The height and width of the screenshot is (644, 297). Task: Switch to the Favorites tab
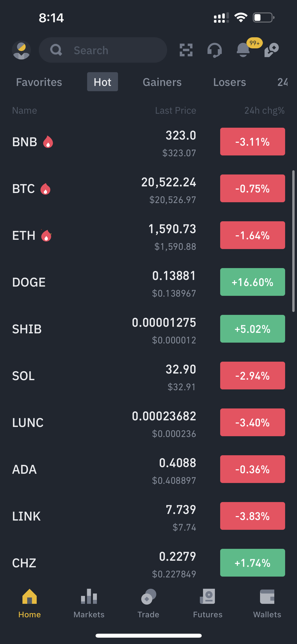39,82
